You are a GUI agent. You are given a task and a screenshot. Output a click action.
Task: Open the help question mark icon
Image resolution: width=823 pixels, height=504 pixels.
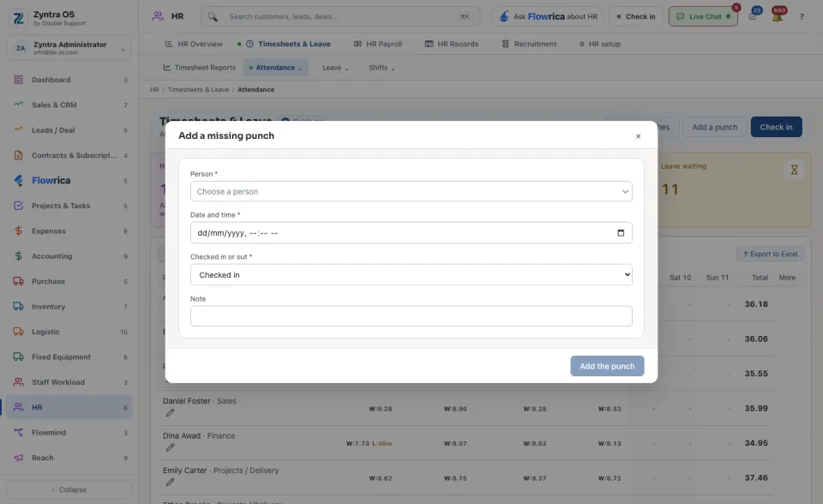[x=802, y=17]
